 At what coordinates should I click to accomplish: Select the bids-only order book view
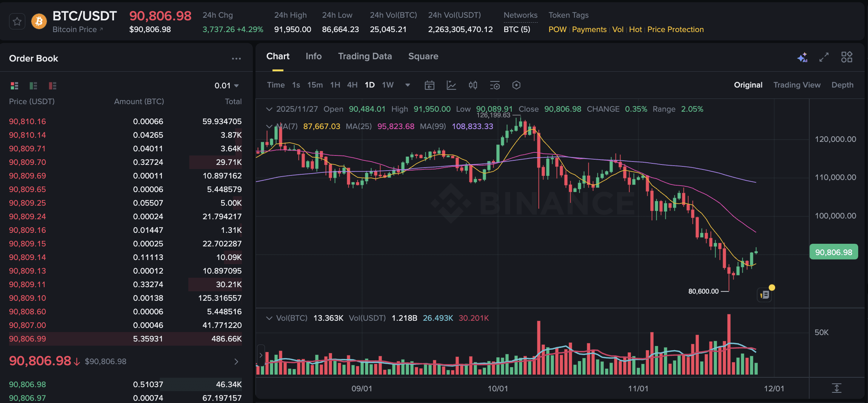[33, 86]
